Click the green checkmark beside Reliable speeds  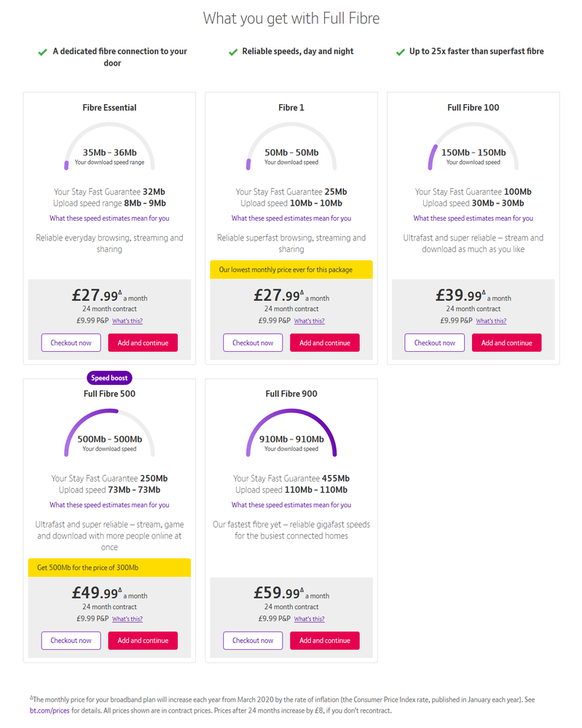coord(233,52)
